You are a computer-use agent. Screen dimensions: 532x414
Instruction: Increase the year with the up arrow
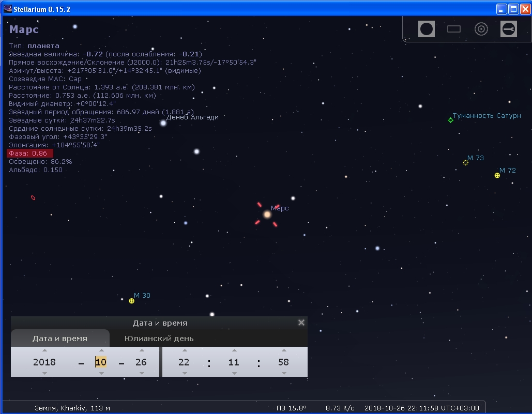click(x=44, y=350)
